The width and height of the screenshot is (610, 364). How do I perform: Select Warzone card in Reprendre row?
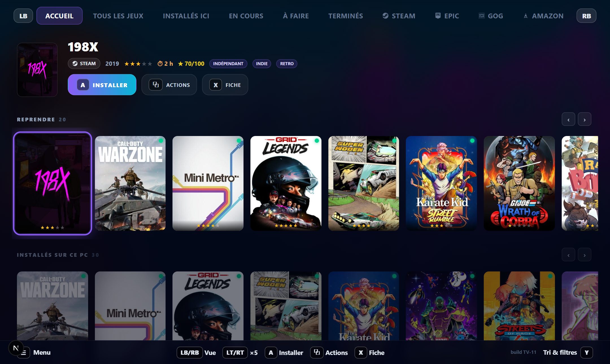130,183
